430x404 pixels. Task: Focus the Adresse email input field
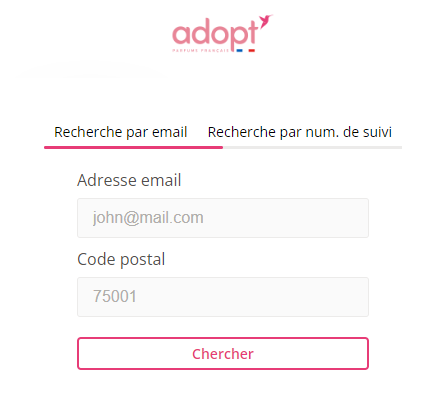[x=223, y=218]
